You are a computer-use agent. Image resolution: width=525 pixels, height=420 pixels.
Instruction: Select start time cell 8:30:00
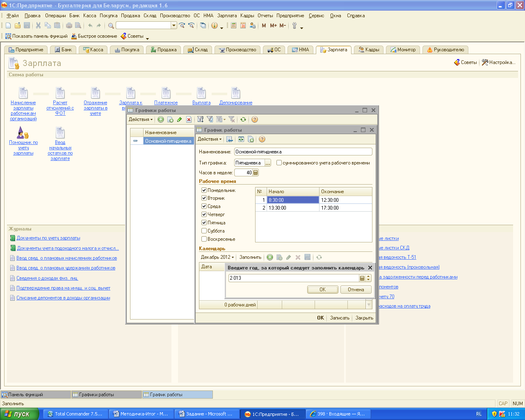(293, 200)
